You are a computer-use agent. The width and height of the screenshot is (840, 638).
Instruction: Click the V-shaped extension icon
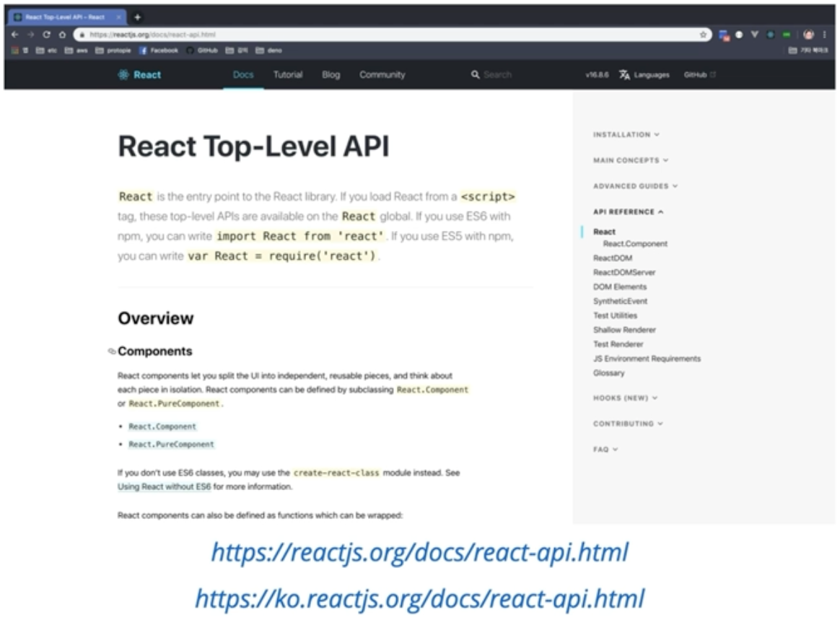pyautogui.click(x=754, y=35)
